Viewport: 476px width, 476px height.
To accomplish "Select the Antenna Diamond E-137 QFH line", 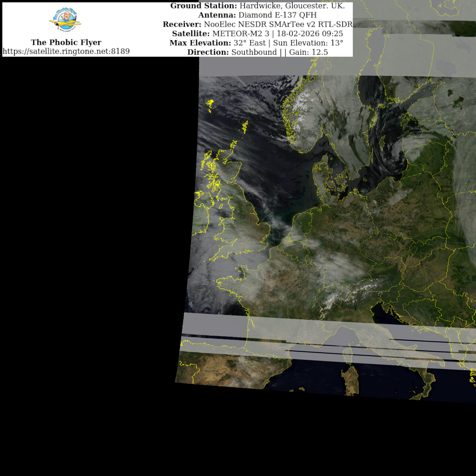I will click(x=258, y=15).
